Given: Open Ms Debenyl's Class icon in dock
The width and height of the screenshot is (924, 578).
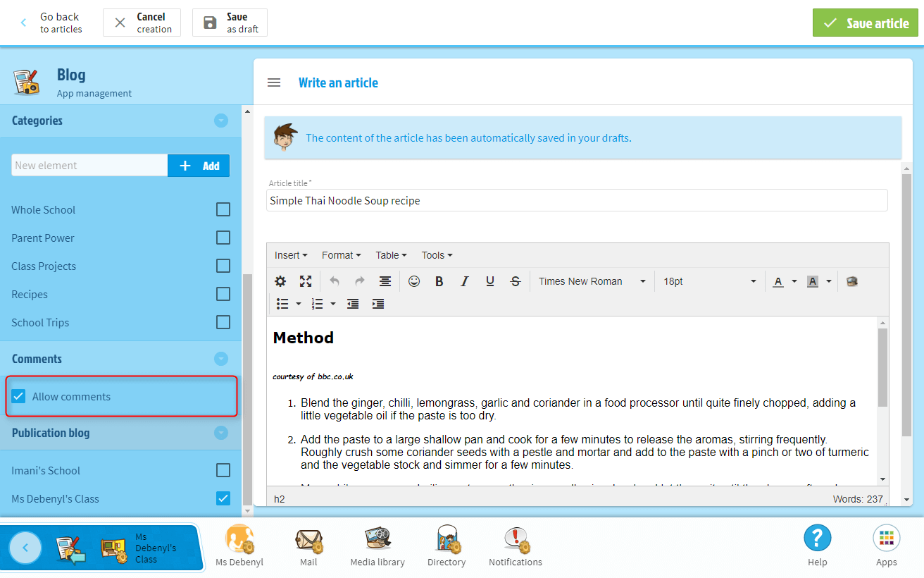Looking at the screenshot, I should 115,549.
